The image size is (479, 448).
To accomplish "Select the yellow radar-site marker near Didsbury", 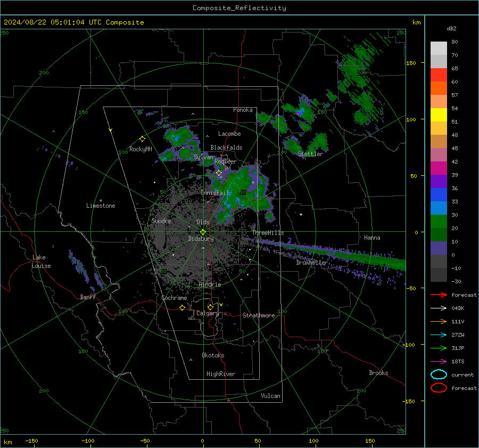I will 203,232.
